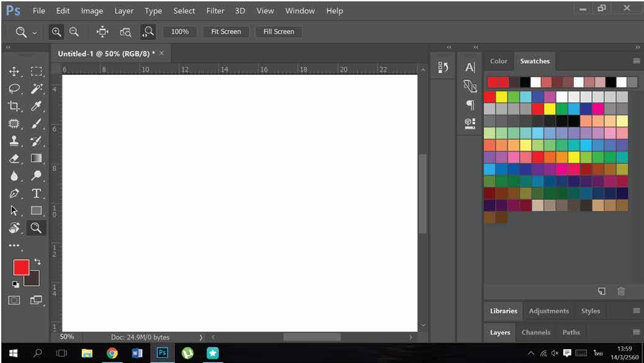Select the Eraser tool

click(14, 158)
